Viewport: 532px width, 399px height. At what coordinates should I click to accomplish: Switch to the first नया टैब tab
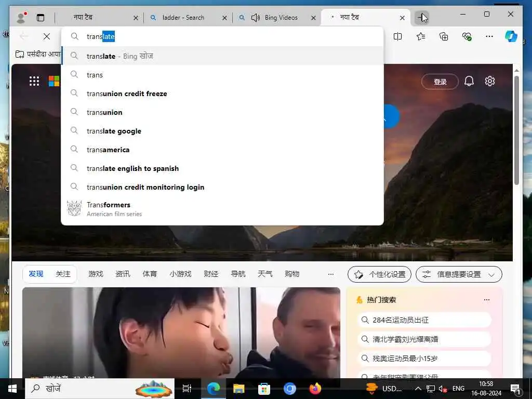[83, 18]
